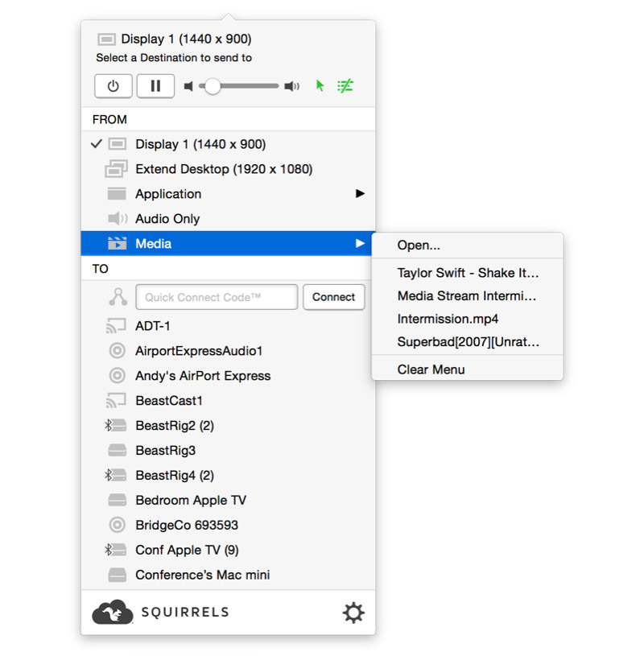Screen dimensions: 644x656
Task: Choose Extend Desktop (1920 x 1080)
Action: (x=228, y=169)
